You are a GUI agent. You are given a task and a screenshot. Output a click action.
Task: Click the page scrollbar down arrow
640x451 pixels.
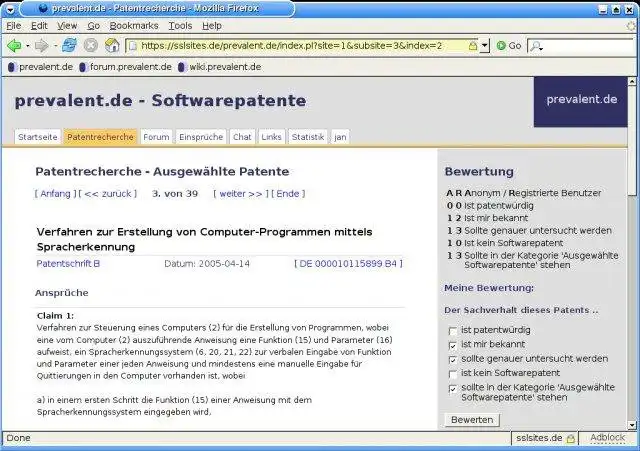tap(632, 425)
